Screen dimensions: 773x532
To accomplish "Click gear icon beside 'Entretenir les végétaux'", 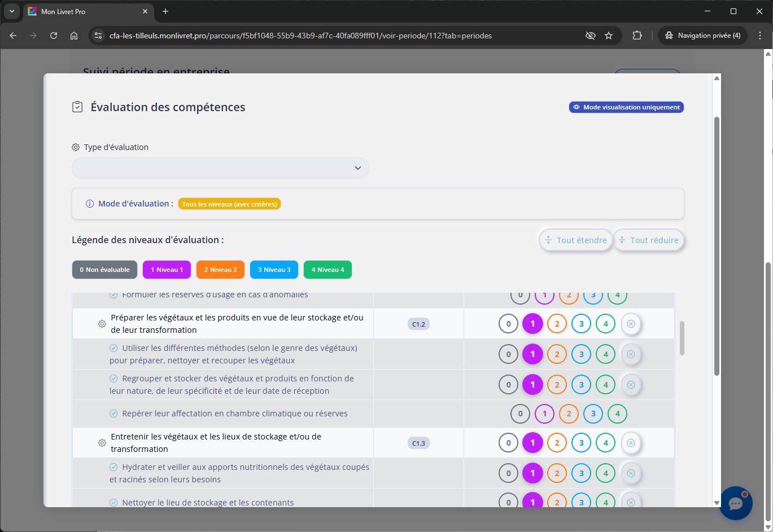I will [102, 443].
